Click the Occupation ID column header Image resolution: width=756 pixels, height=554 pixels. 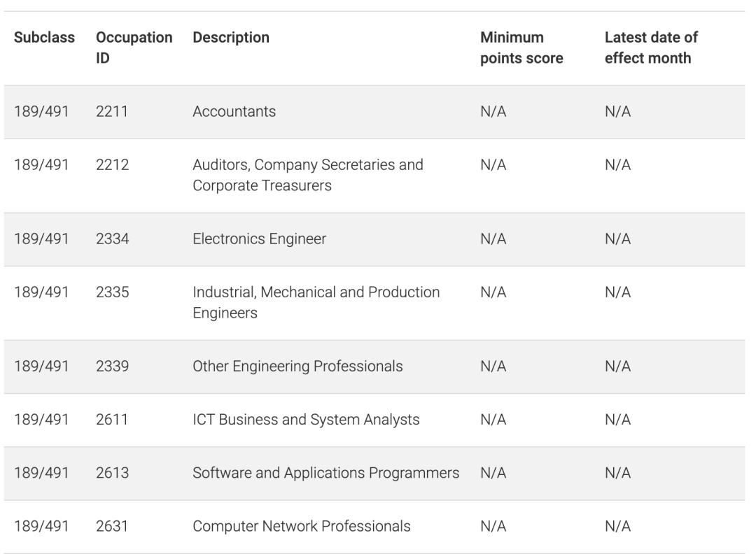click(x=134, y=48)
